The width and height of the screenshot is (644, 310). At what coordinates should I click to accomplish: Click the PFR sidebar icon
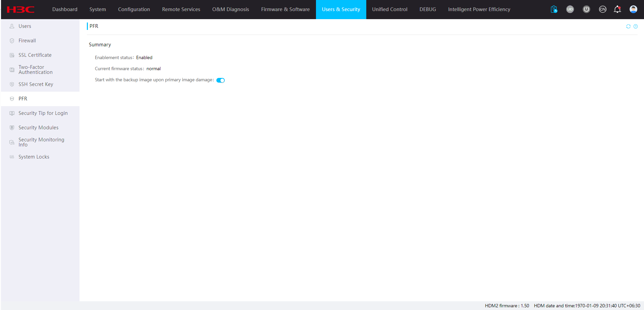[x=12, y=99]
